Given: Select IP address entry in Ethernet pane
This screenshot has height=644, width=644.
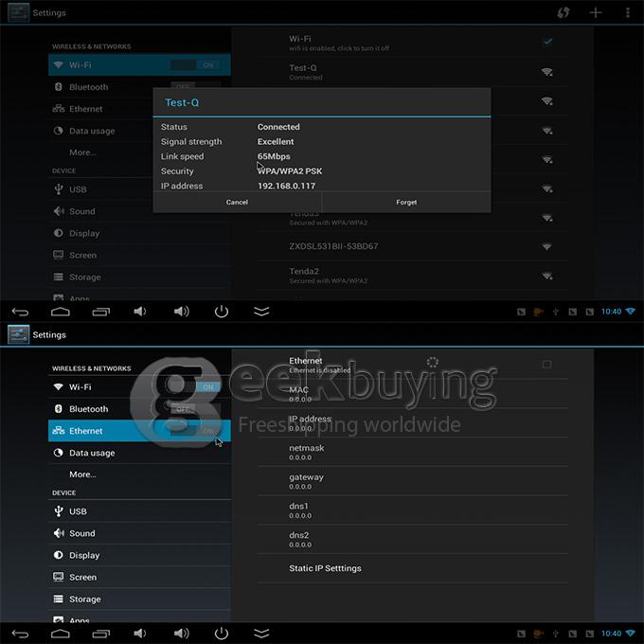Looking at the screenshot, I should click(413, 423).
